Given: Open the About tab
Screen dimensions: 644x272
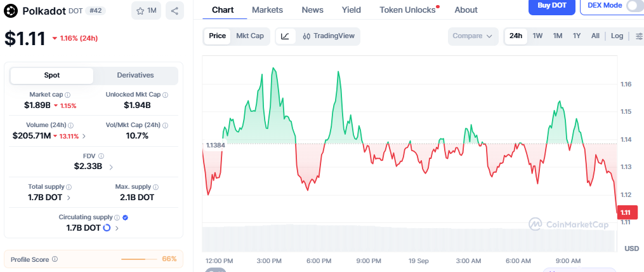Looking at the screenshot, I should (x=466, y=10).
